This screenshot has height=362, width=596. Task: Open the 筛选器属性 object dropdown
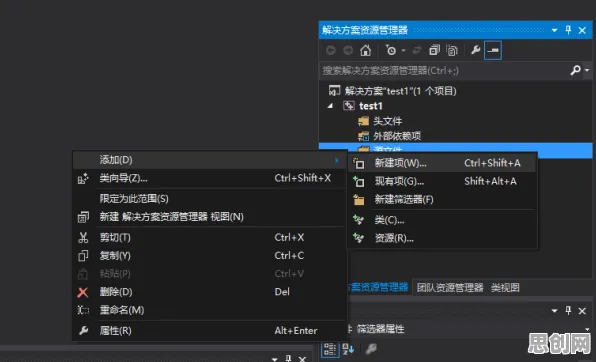point(588,329)
